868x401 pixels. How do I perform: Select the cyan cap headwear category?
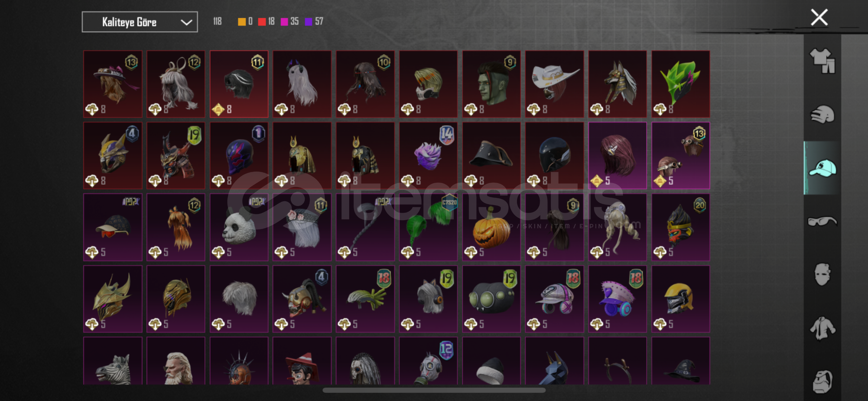(822, 168)
